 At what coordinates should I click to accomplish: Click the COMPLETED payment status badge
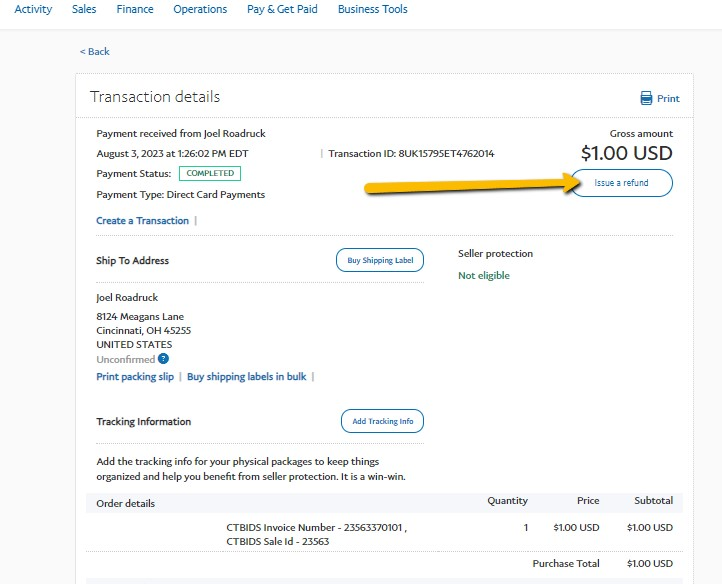point(210,173)
